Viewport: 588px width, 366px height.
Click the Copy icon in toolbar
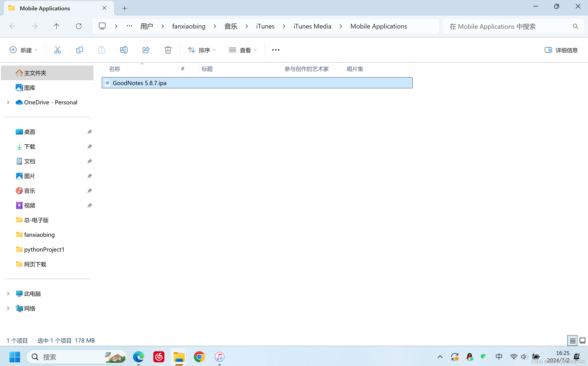point(79,50)
